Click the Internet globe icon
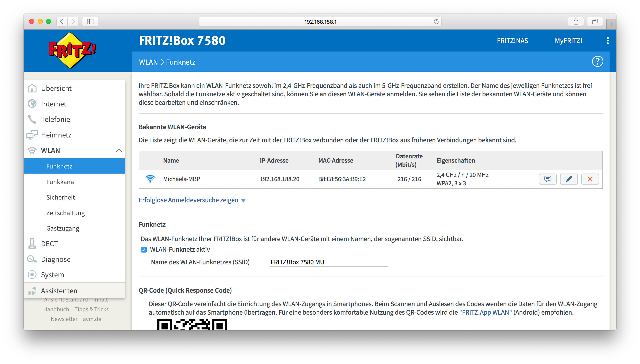640x364 pixels. 32,104
